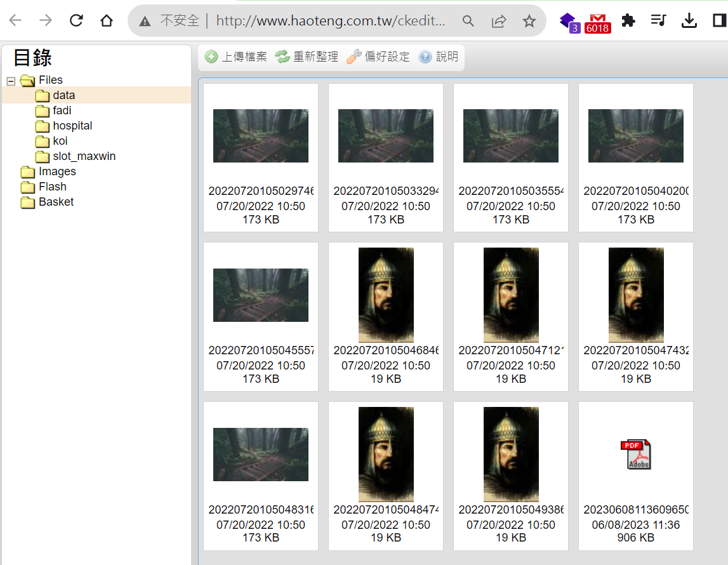Select forest thumbnail 2022072010503329
Image resolution: width=728 pixels, height=565 pixels.
[386, 136]
